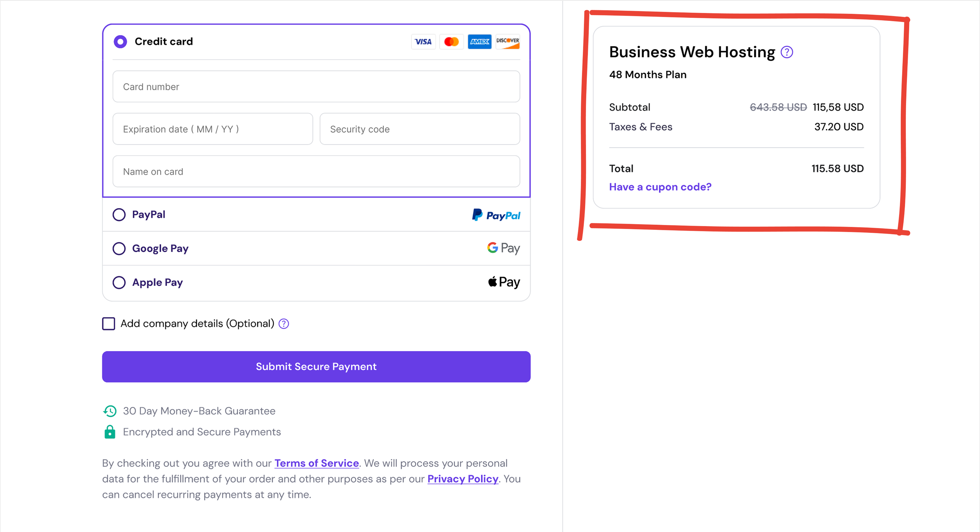Select PayPal as payment method
The image size is (980, 532).
coord(119,215)
